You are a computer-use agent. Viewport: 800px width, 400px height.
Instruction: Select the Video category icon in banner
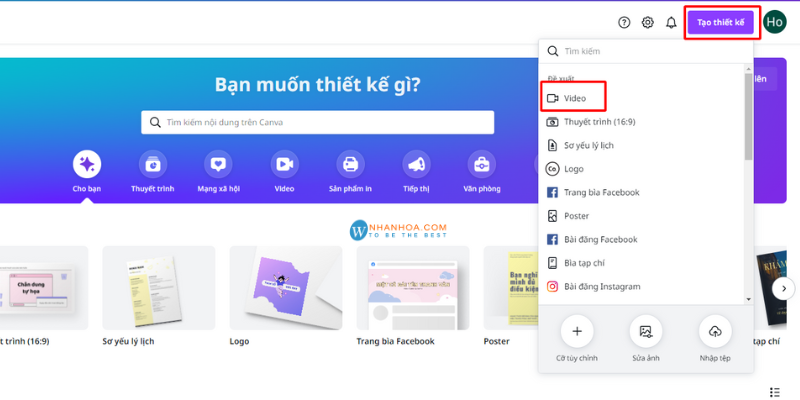(284, 164)
